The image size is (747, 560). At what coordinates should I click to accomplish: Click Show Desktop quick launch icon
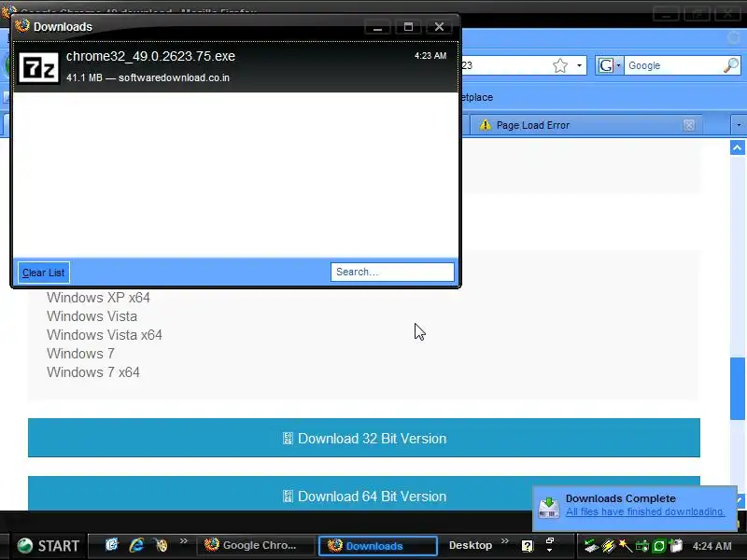[112, 544]
